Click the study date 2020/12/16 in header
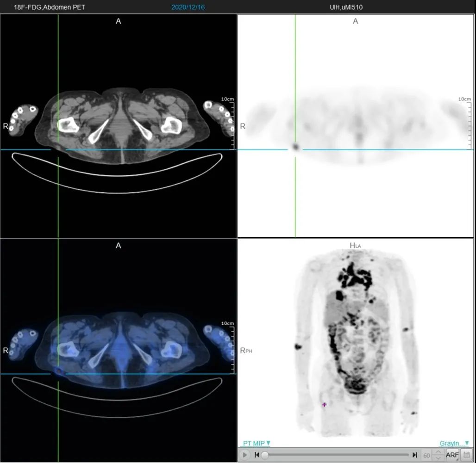Screen dimensions: 476x463 click(x=188, y=7)
